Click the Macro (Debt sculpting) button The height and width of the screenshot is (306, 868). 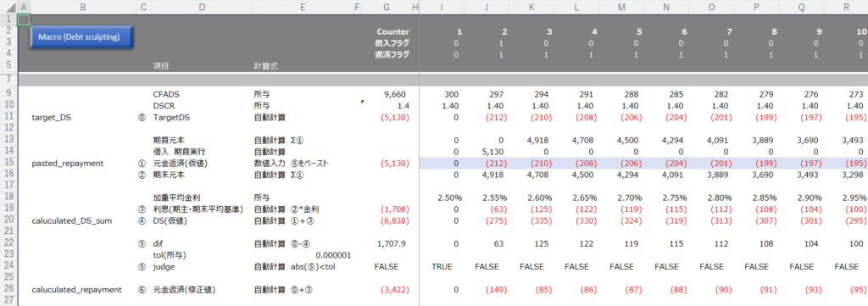pyautogui.click(x=82, y=37)
